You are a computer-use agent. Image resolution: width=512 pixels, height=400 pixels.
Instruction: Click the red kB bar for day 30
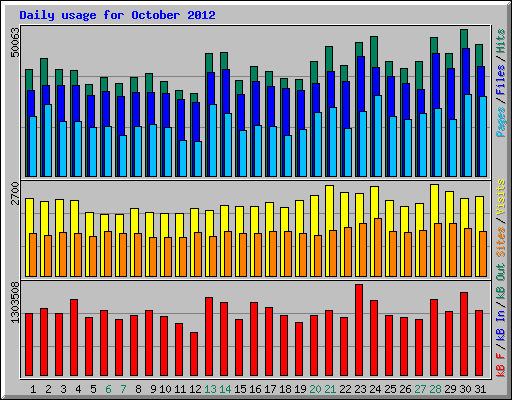click(464, 334)
